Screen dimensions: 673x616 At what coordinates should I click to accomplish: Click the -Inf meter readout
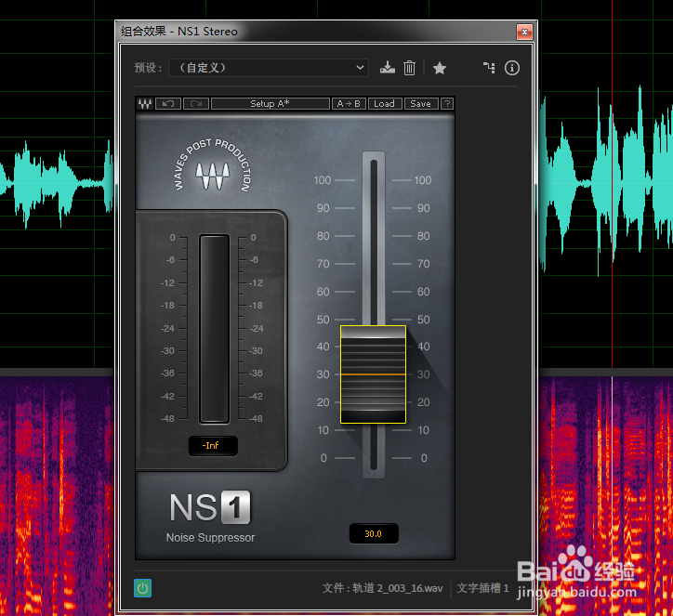pos(213,446)
